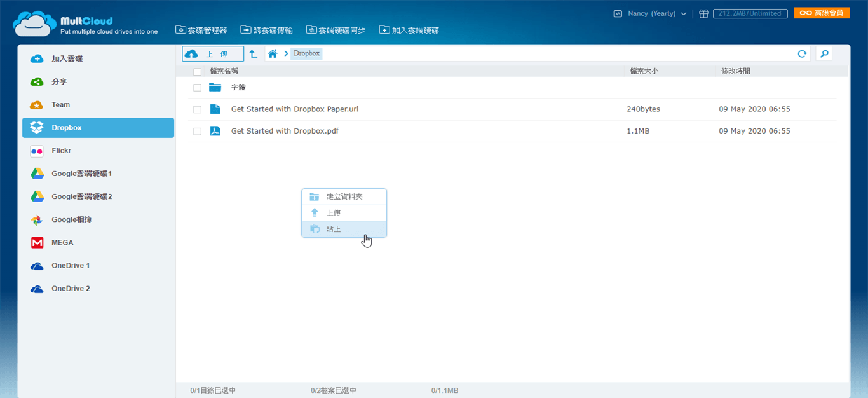The width and height of the screenshot is (868, 398).
Task: Click the MultCloud cloud logo
Action: click(34, 24)
